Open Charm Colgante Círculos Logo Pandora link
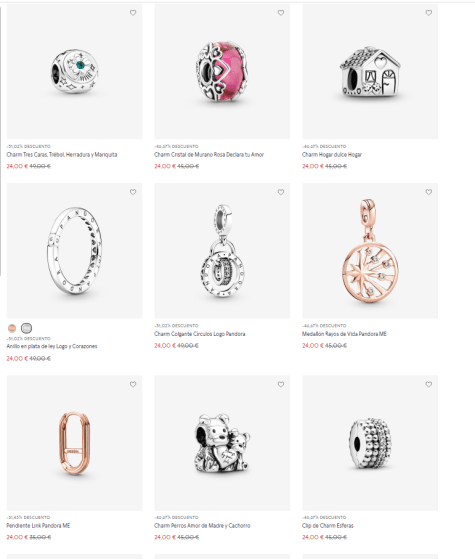475x559 pixels. 200,334
